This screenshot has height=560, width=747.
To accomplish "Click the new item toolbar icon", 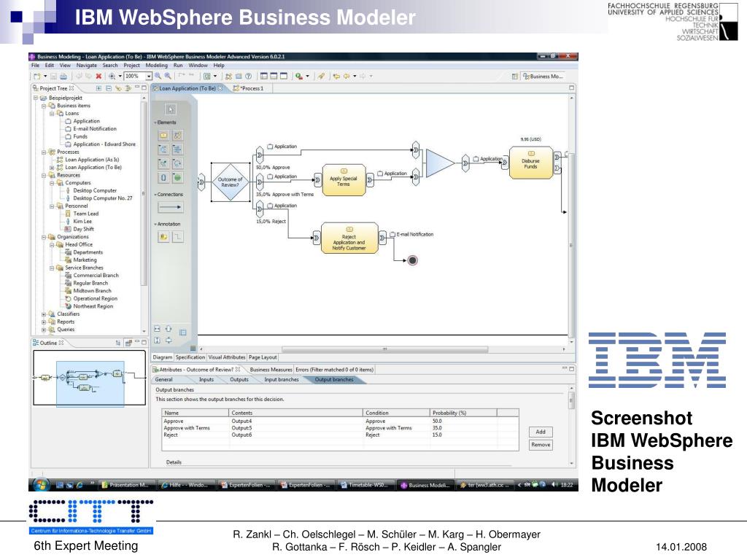I will click(37, 76).
